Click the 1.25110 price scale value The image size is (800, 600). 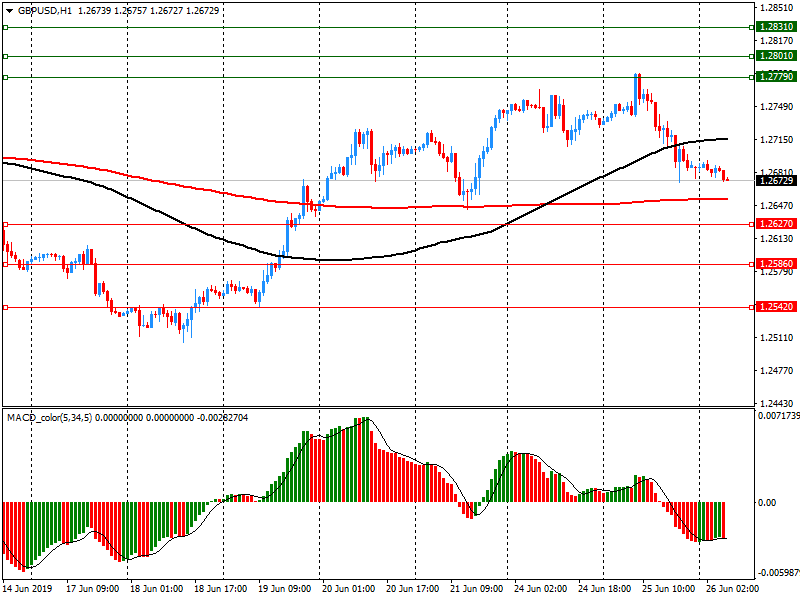point(777,338)
